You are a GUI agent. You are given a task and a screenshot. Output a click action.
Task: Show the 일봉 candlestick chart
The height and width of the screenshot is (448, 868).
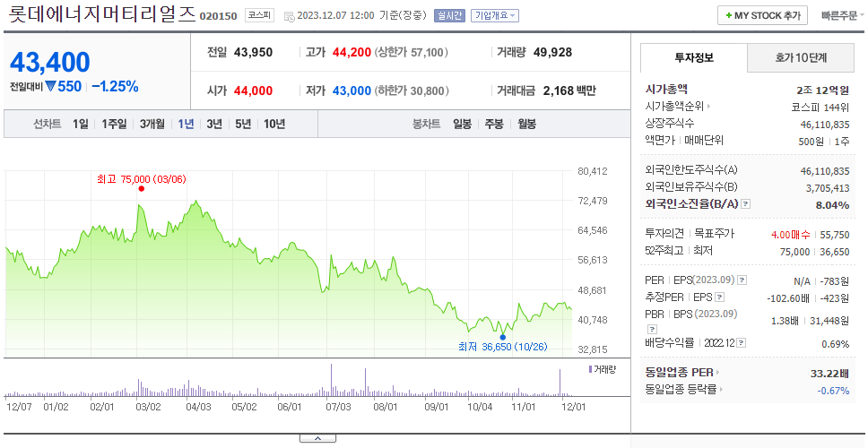click(x=462, y=124)
